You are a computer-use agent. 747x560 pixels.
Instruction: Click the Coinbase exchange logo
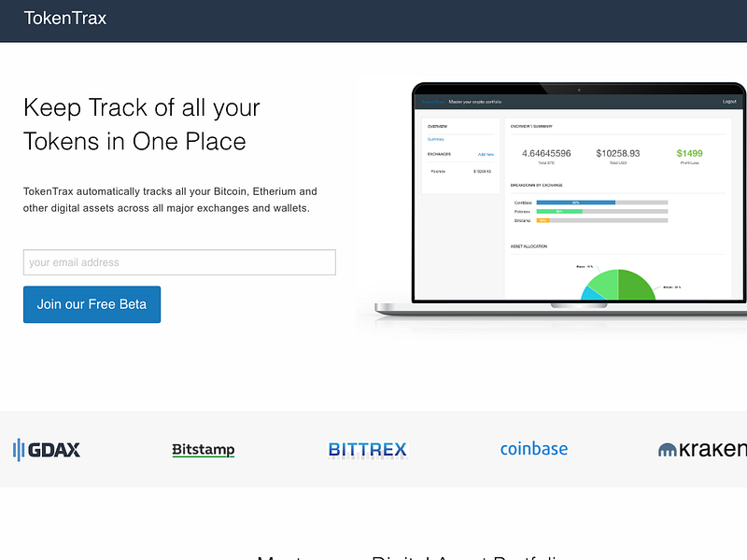533,449
